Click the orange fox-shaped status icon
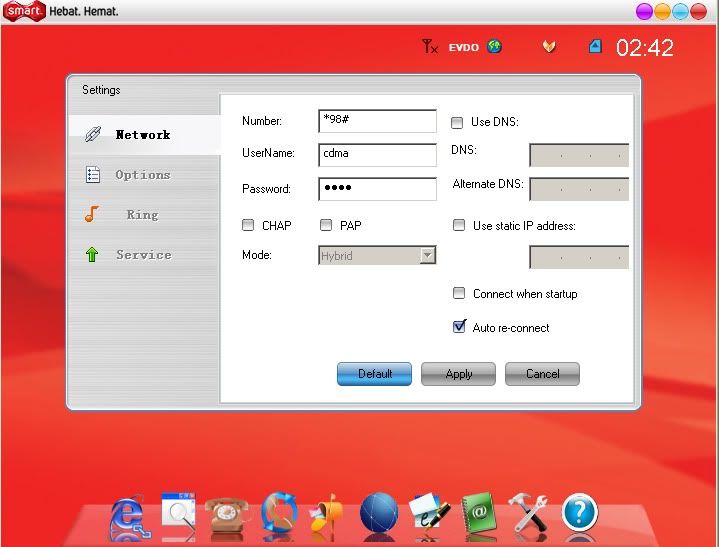The image size is (719, 547). pyautogui.click(x=549, y=46)
